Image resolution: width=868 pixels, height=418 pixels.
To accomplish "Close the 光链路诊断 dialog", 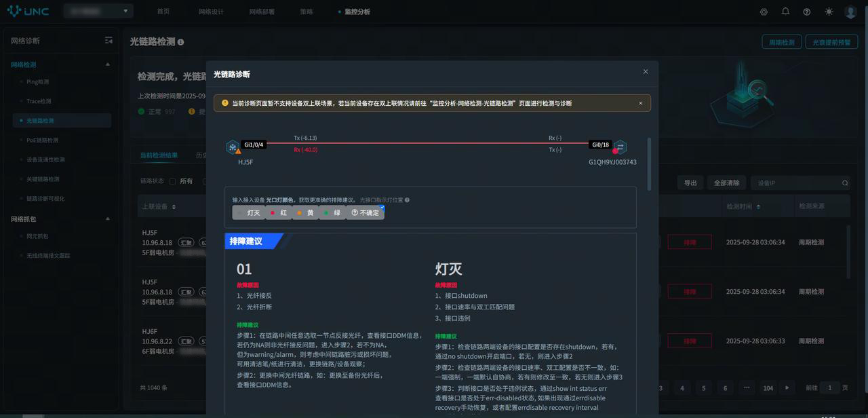I will click(646, 72).
